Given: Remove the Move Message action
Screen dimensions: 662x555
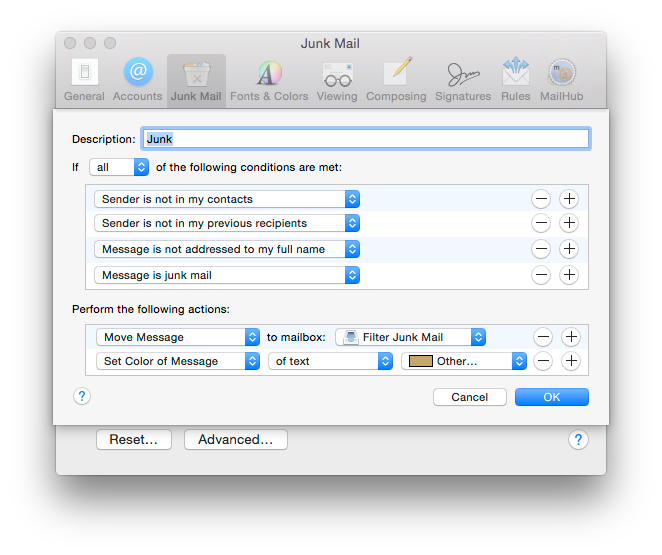Looking at the screenshot, I should coord(543,337).
